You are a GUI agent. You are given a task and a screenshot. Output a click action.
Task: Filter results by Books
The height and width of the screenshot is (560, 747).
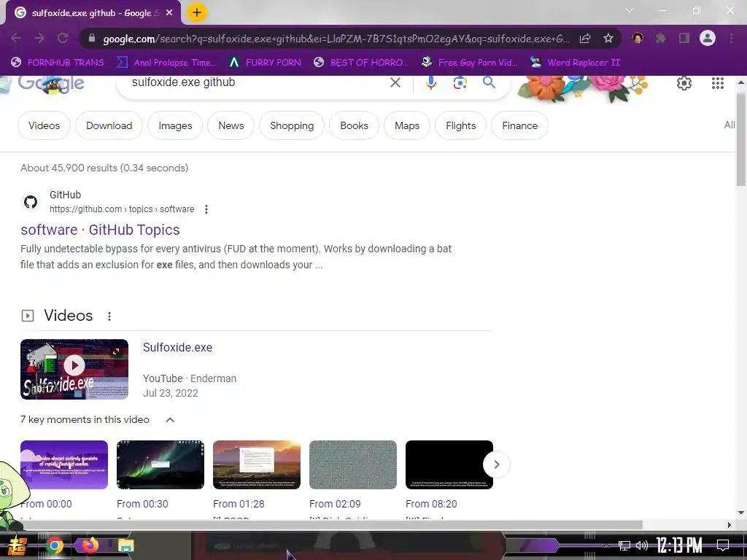coord(354,125)
